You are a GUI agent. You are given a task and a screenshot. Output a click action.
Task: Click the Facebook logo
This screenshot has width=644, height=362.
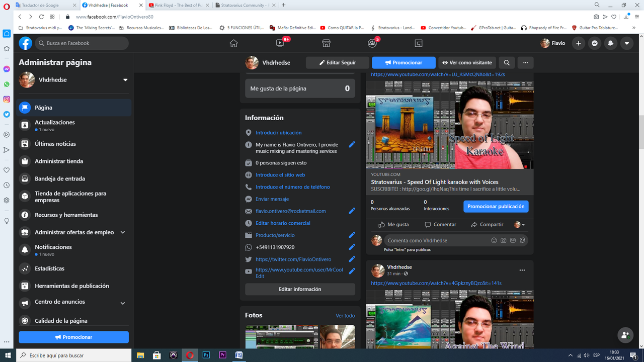(x=26, y=43)
